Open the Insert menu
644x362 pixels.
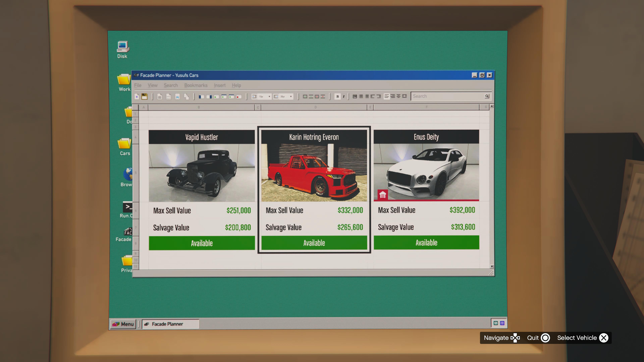tap(220, 85)
